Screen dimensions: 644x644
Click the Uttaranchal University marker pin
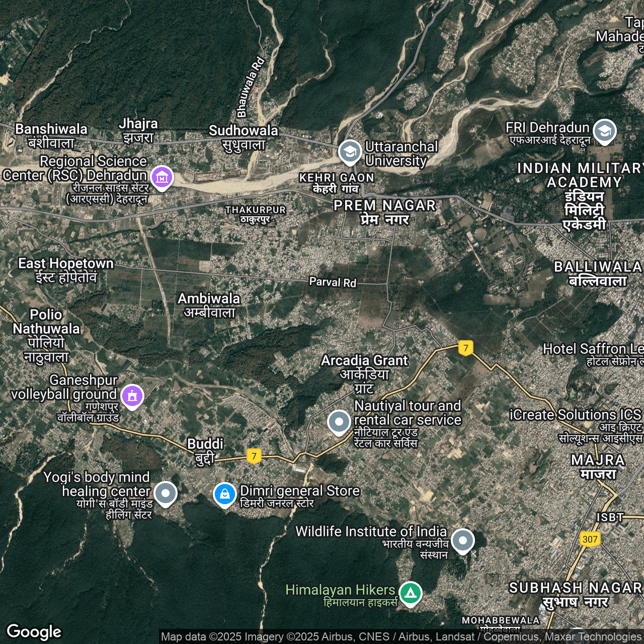coord(350,151)
